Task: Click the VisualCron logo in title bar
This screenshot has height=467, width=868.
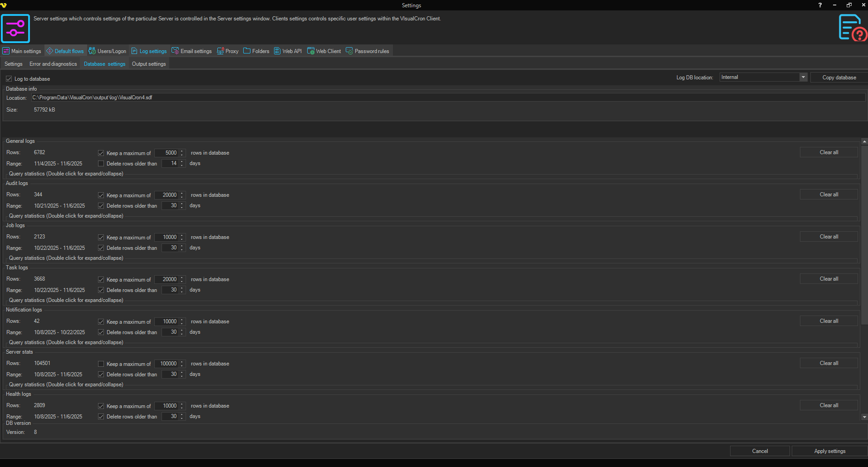Action: pos(4,5)
